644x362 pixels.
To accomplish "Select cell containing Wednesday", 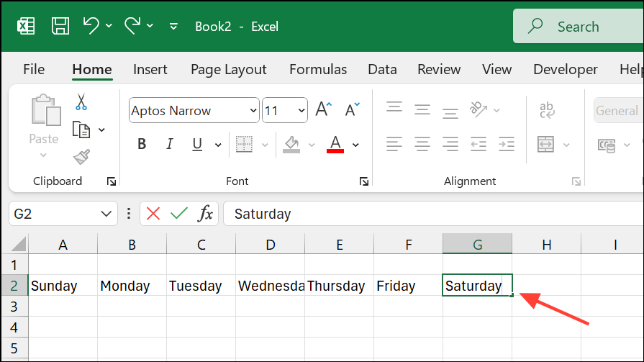I will [271, 286].
